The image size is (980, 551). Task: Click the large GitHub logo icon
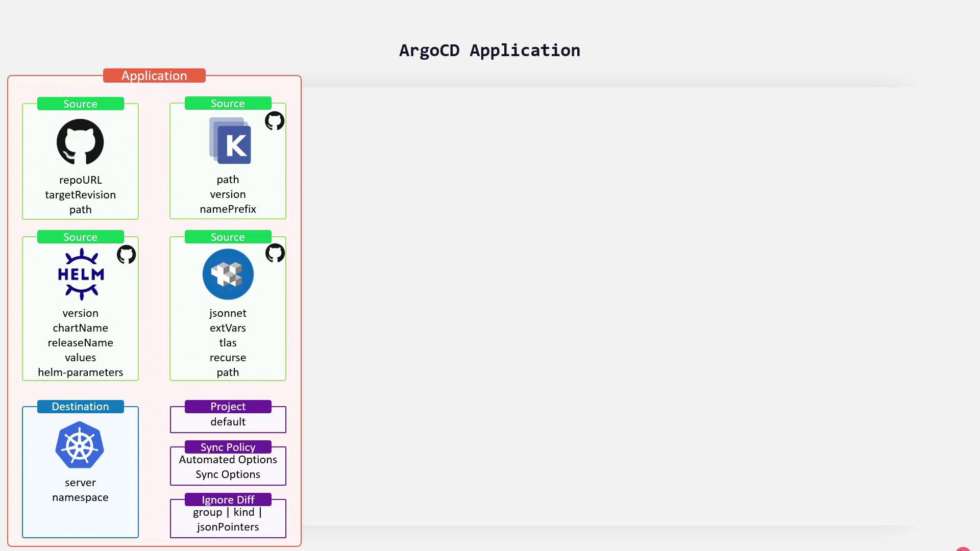(x=80, y=142)
